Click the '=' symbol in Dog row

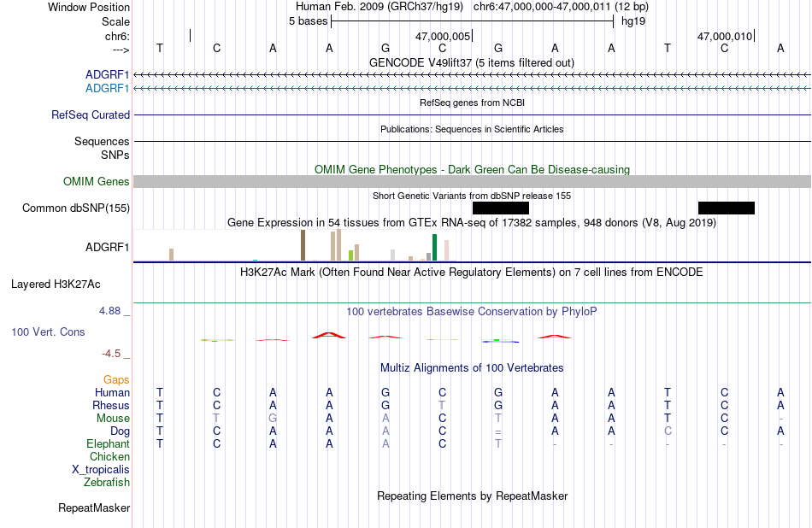click(x=498, y=432)
